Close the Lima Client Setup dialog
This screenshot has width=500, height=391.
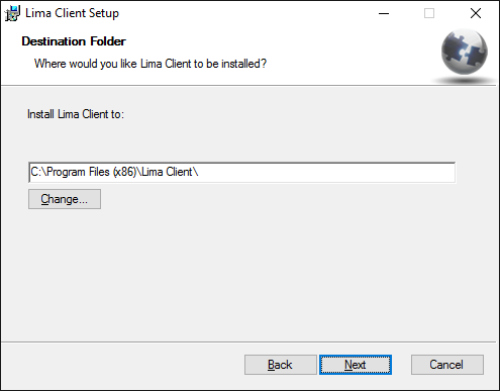click(x=476, y=13)
